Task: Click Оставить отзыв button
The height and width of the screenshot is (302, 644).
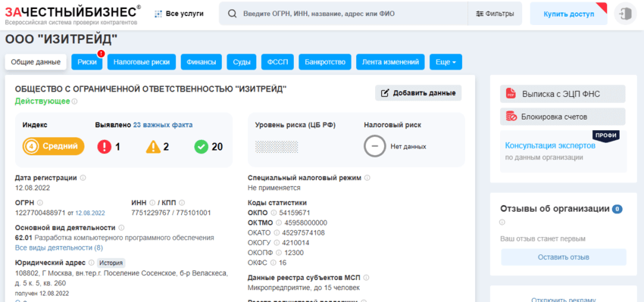Action: click(564, 257)
